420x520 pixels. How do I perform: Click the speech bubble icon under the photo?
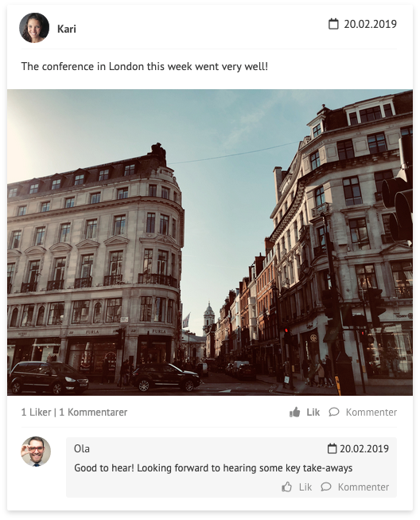(x=334, y=412)
